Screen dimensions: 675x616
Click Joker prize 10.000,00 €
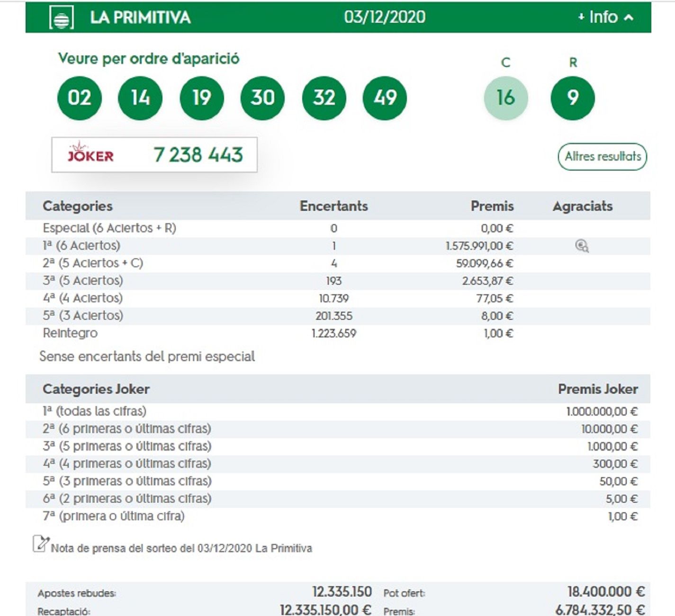point(610,429)
